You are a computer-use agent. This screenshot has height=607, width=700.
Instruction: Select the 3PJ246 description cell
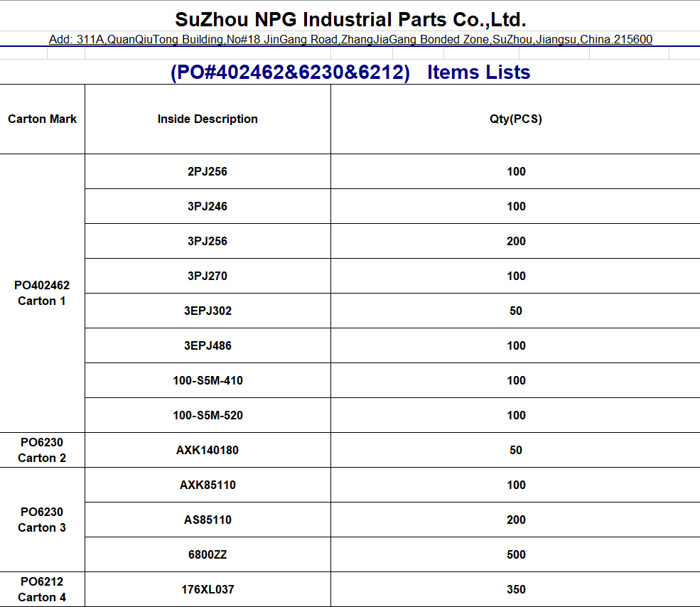(x=208, y=206)
